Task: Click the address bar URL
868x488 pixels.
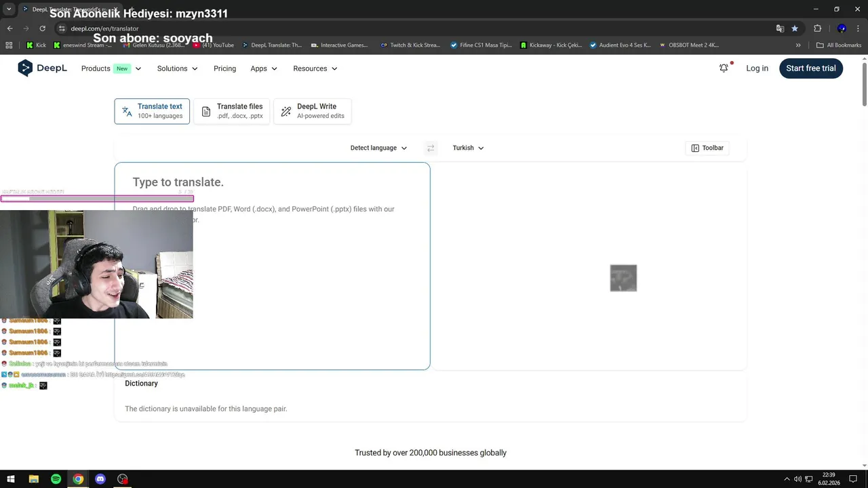Action: click(104, 28)
